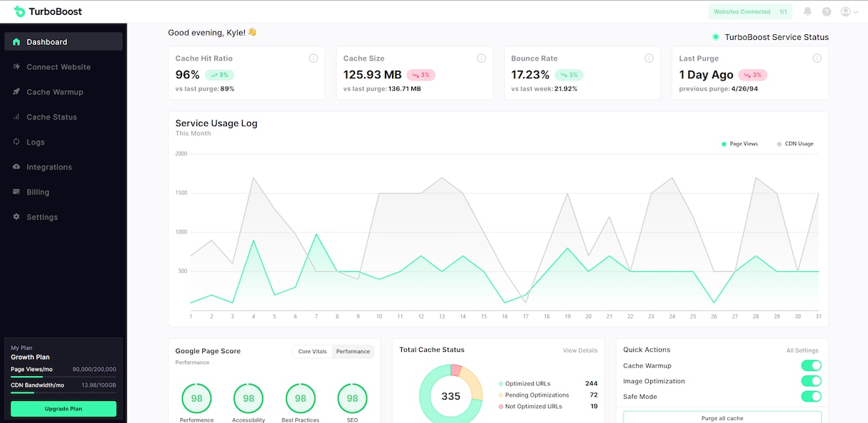Click the Cache Warmup rocket icon

(16, 92)
